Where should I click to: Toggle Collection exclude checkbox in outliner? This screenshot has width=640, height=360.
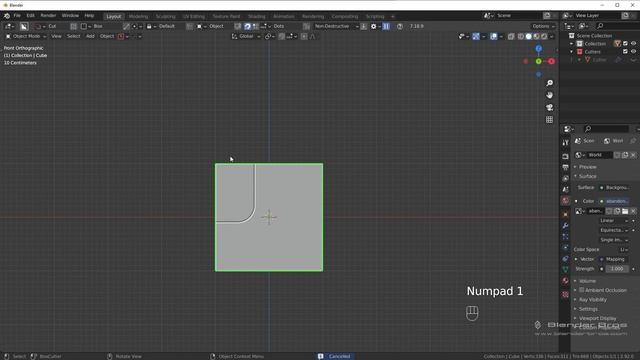point(625,44)
